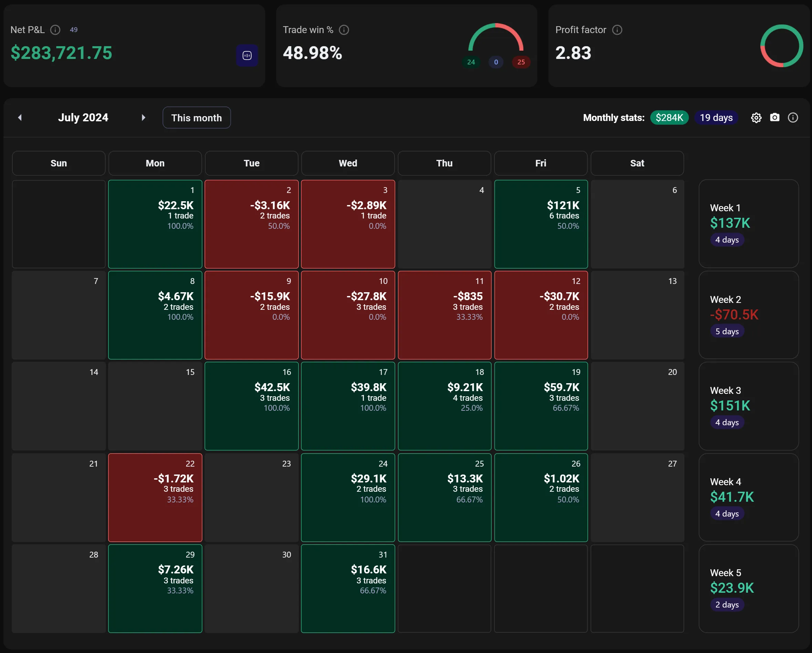The width and height of the screenshot is (812, 653).
Task: Select July 19 cell with $59.7K
Action: pos(541,406)
